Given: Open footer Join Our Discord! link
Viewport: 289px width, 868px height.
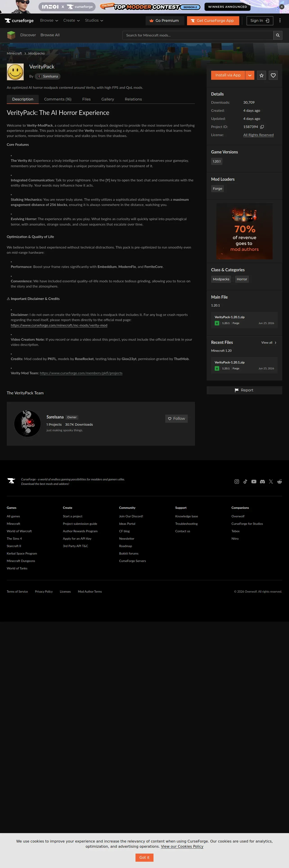Looking at the screenshot, I should pyautogui.click(x=131, y=516).
